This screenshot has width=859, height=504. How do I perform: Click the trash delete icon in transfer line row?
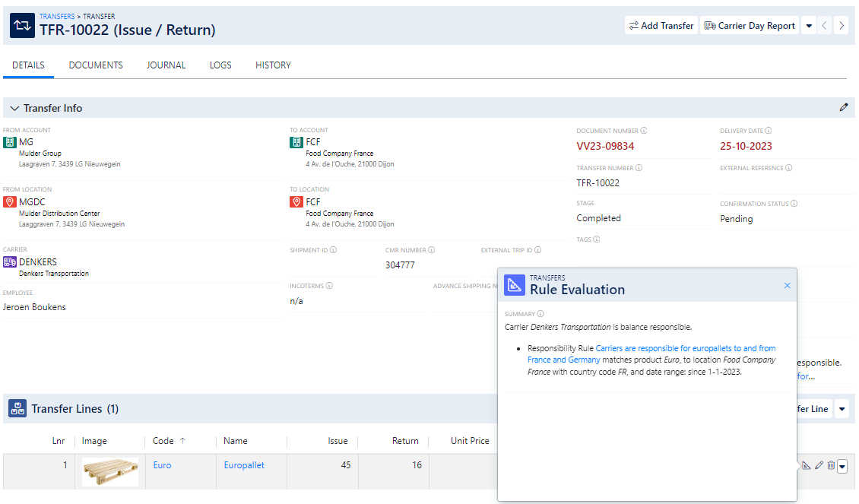coord(831,465)
